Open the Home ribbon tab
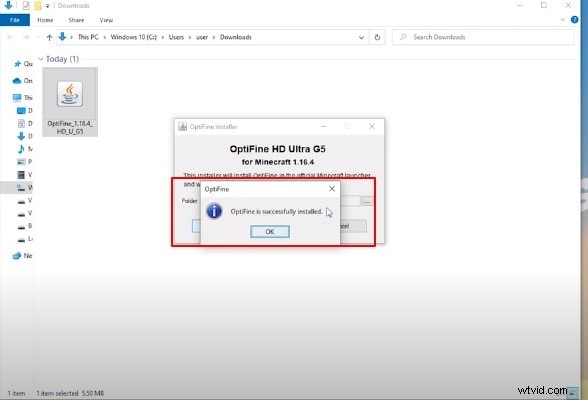This screenshot has width=588, height=400. [x=45, y=20]
